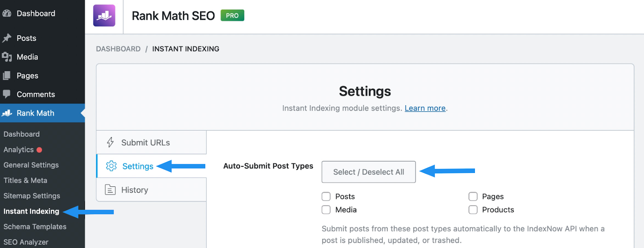The image size is (644, 248).
Task: Click the Select / Deselect All button
Action: click(x=369, y=172)
